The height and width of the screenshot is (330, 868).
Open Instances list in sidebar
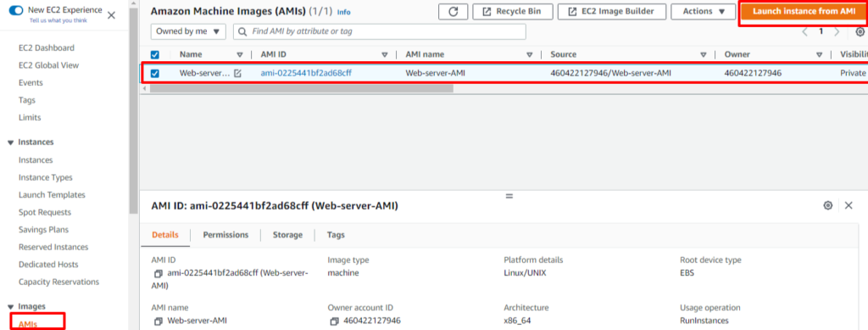36,160
